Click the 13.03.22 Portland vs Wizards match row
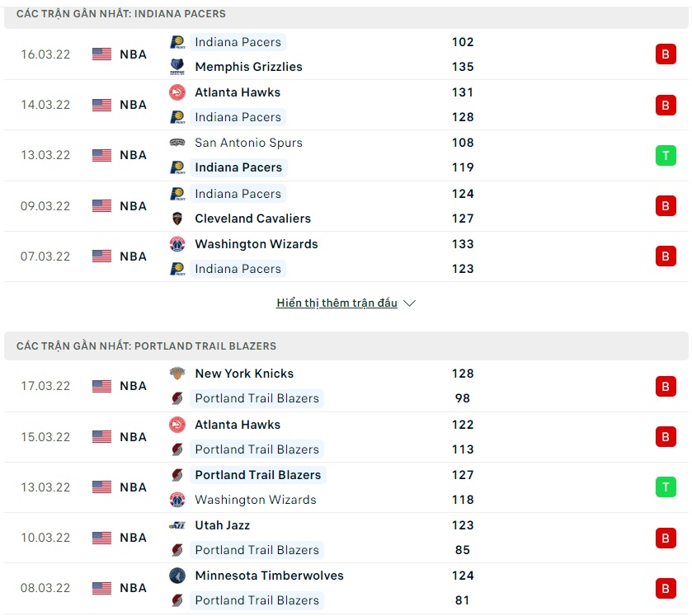This screenshot has height=616, width=692. click(346, 487)
